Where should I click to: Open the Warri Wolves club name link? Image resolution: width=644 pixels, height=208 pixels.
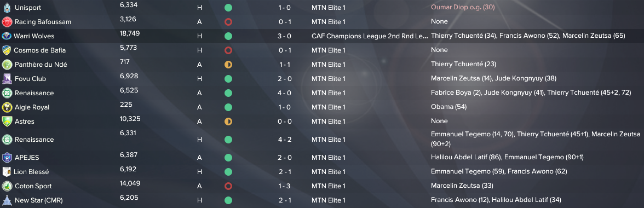[34, 36]
